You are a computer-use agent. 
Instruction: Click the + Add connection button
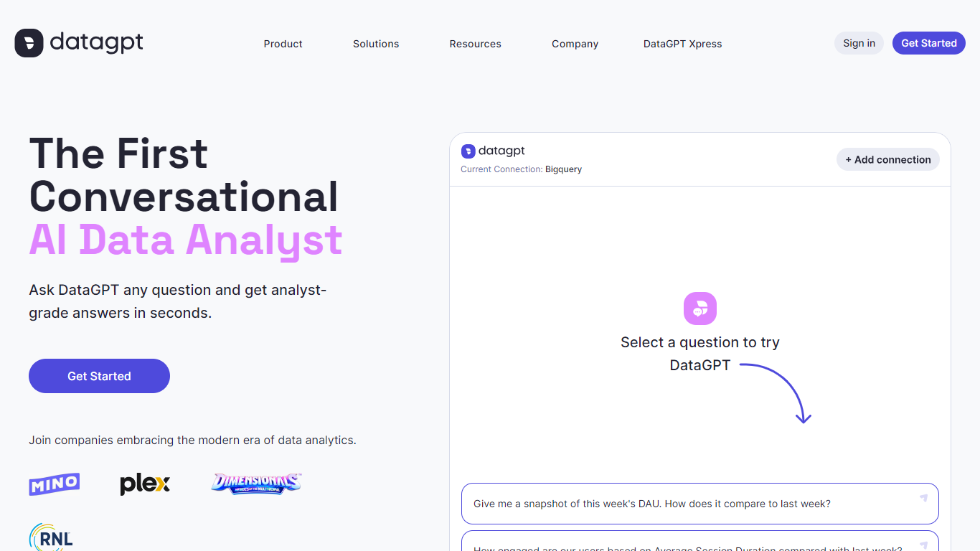888,159
